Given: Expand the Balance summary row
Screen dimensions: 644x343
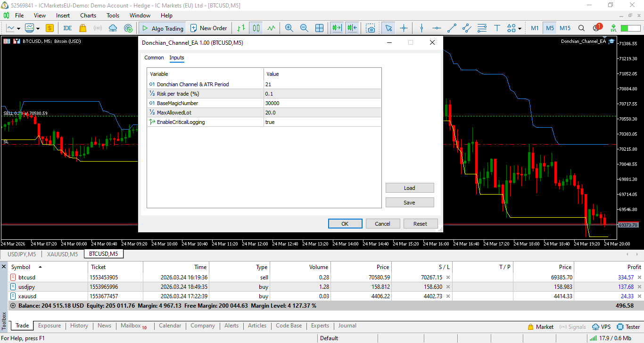Looking at the screenshot, I should point(13,306).
